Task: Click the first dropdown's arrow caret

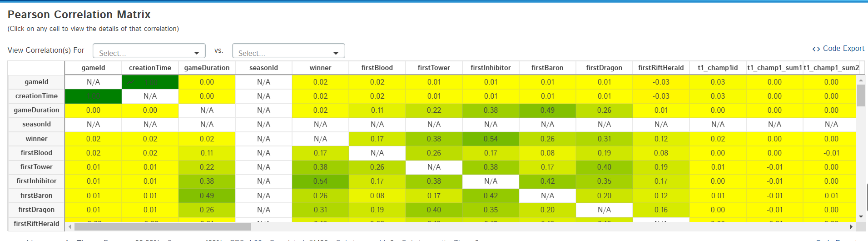Action: 197,53
